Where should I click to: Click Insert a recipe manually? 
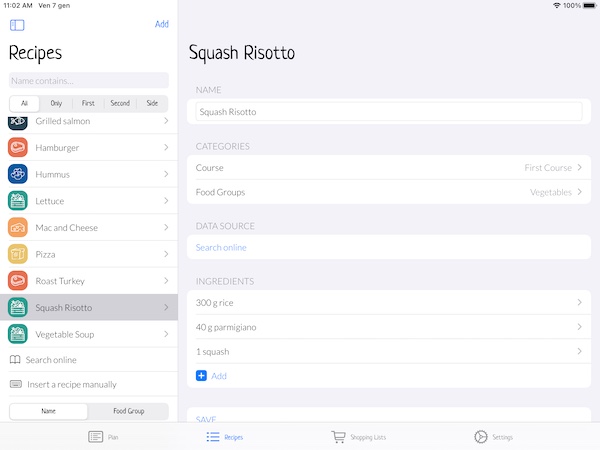click(x=72, y=385)
